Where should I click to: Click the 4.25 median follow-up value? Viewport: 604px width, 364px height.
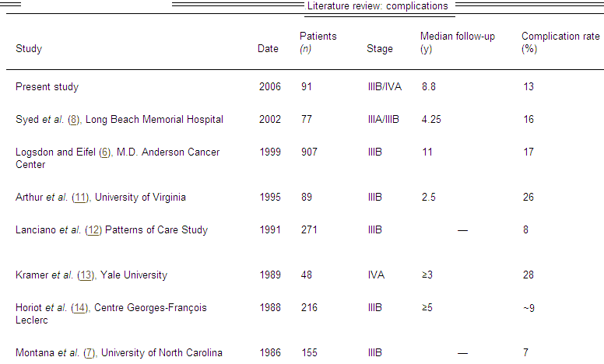pos(434,120)
